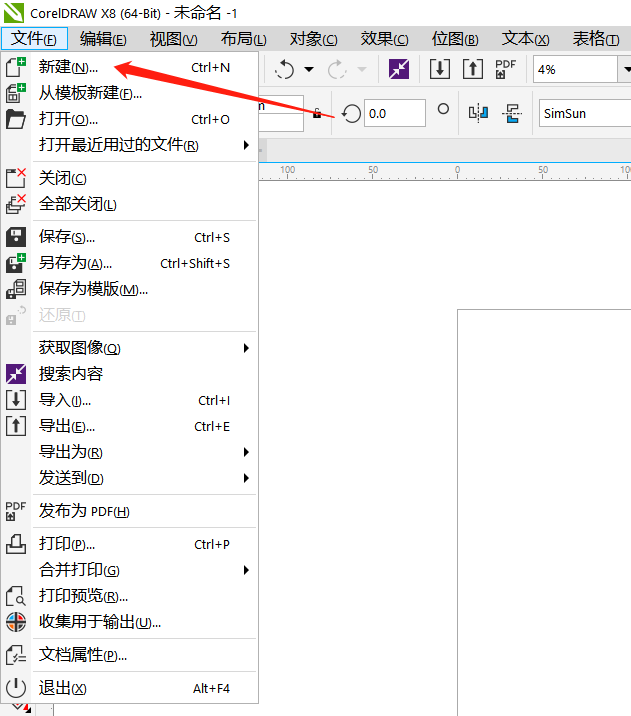Click the Save as template icon

pyautogui.click(x=16, y=289)
